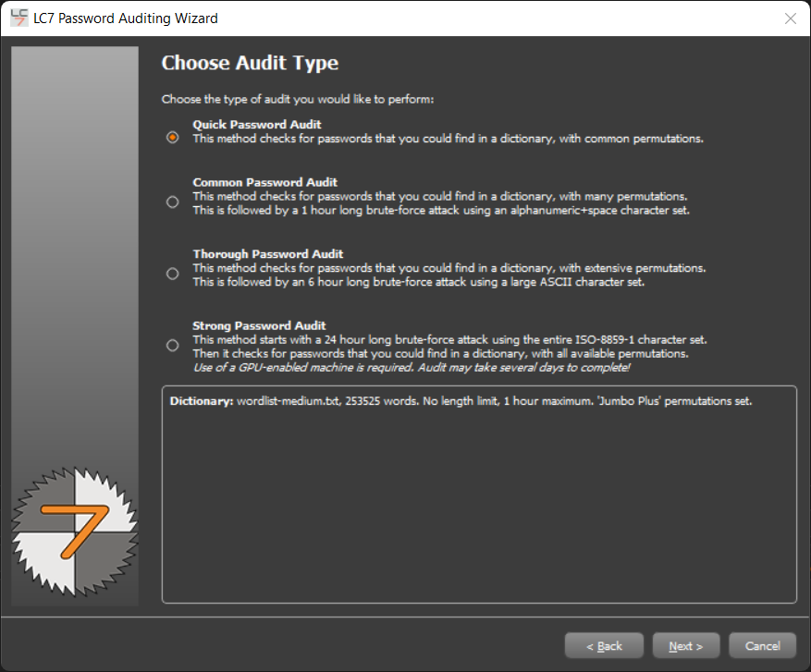The height and width of the screenshot is (672, 811).
Task: Click the 'Common Password Audit' heading text
Action: tap(264, 182)
